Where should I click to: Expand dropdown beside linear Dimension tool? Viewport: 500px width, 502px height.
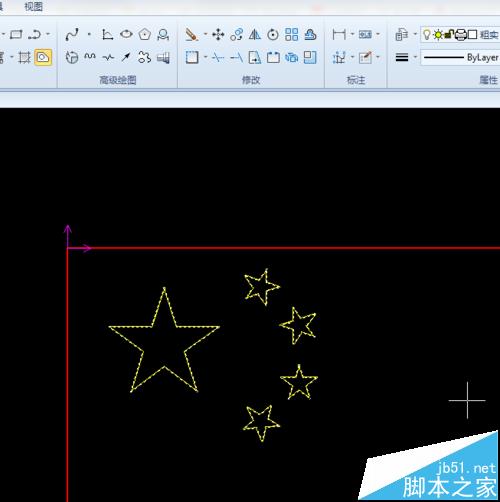click(x=352, y=34)
